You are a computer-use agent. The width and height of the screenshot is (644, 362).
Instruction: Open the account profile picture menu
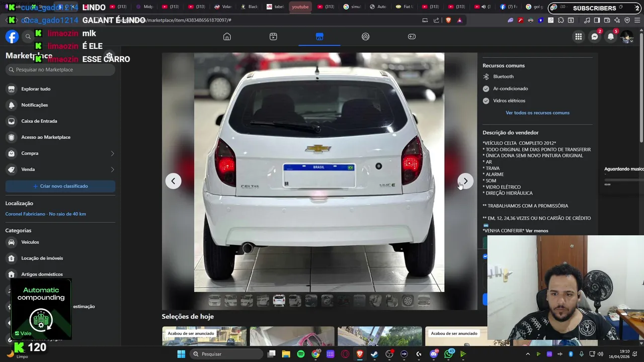click(627, 37)
